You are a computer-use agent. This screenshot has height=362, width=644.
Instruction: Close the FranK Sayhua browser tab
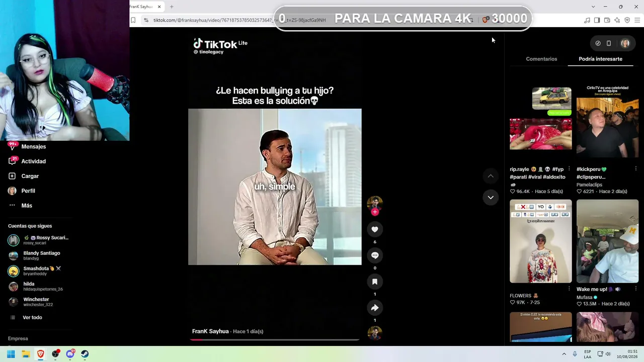(x=159, y=7)
